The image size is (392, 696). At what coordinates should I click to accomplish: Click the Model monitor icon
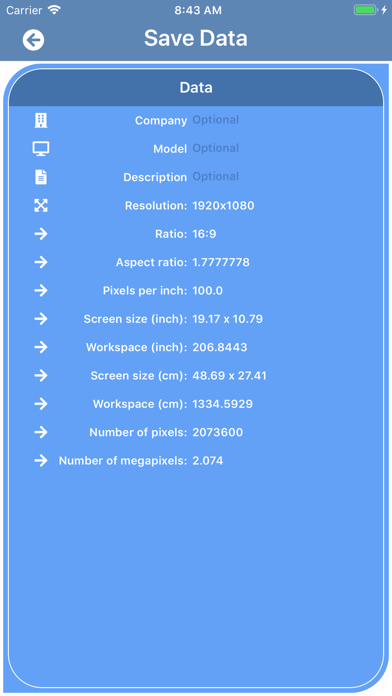click(x=41, y=149)
